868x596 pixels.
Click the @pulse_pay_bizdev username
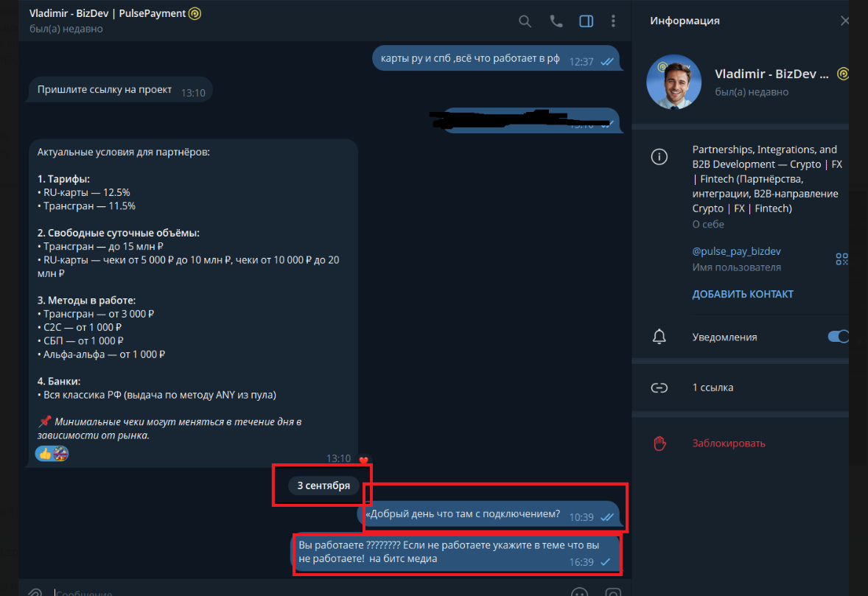click(x=736, y=251)
